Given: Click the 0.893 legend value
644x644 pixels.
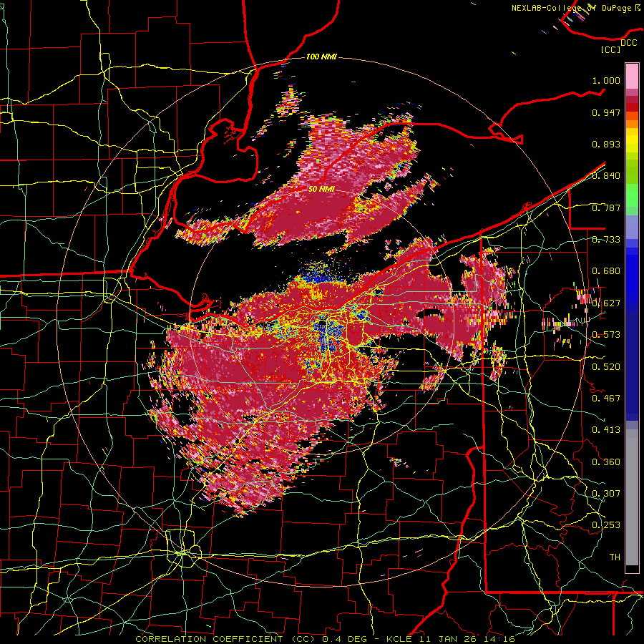Looking at the screenshot, I should click(x=606, y=144).
